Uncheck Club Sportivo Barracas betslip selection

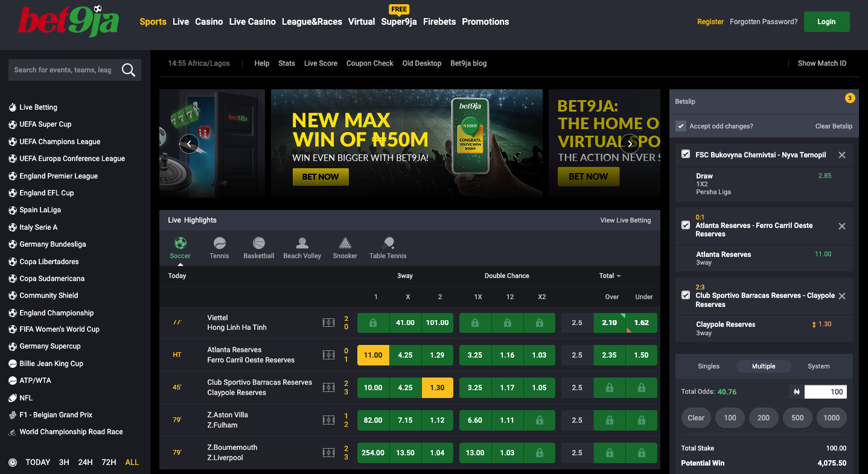[686, 295]
